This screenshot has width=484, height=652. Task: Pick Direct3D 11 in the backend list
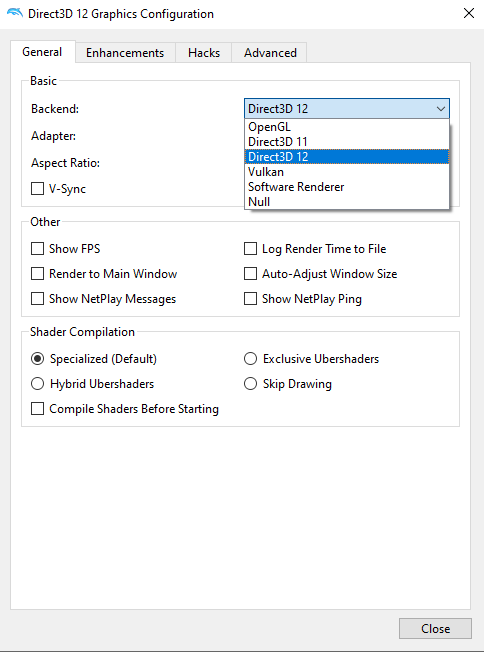[x=347, y=142]
